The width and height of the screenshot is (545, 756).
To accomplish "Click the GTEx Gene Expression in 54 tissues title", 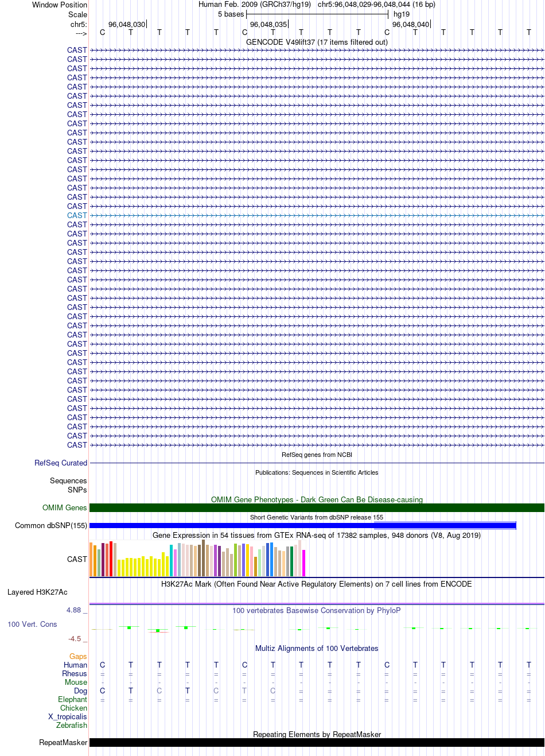I will (317, 535).
